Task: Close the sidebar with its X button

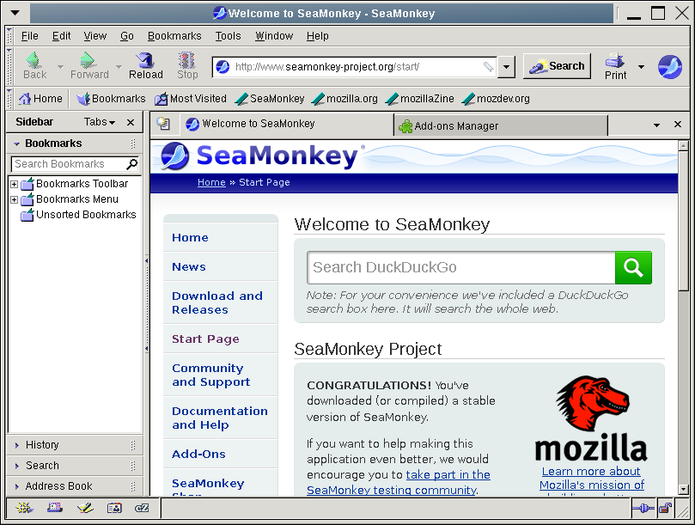Action: point(130,122)
